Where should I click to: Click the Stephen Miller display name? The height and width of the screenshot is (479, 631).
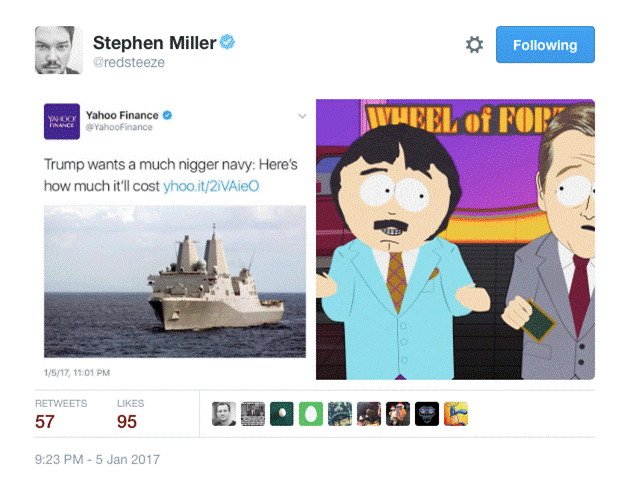(x=155, y=43)
